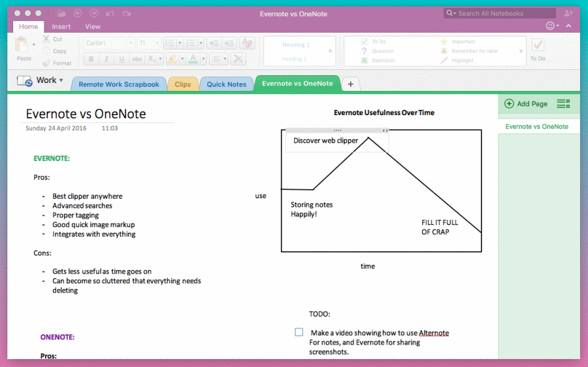This screenshot has height=367, width=588.
Task: Click the Paste clipboard icon
Action: [22, 44]
